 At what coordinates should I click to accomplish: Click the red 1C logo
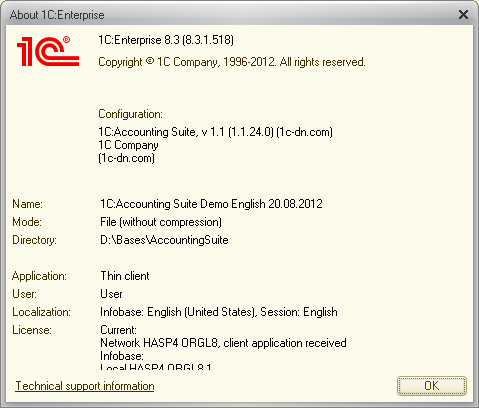[x=48, y=51]
